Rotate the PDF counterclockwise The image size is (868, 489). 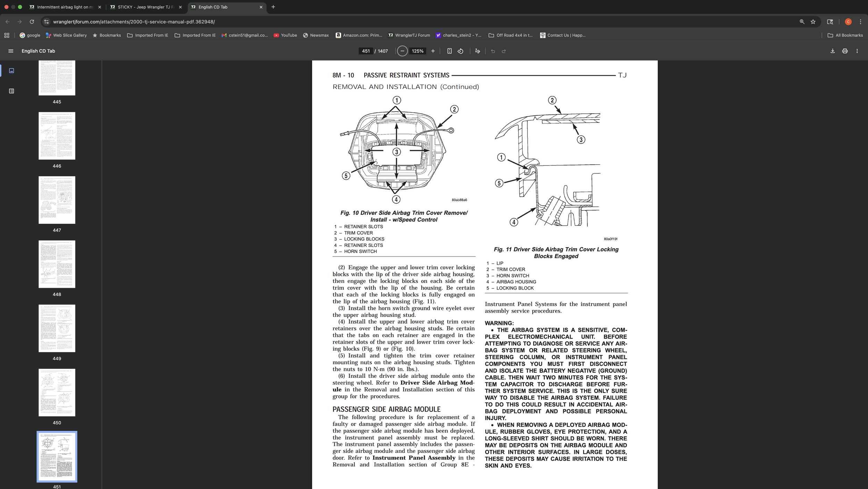(460, 51)
